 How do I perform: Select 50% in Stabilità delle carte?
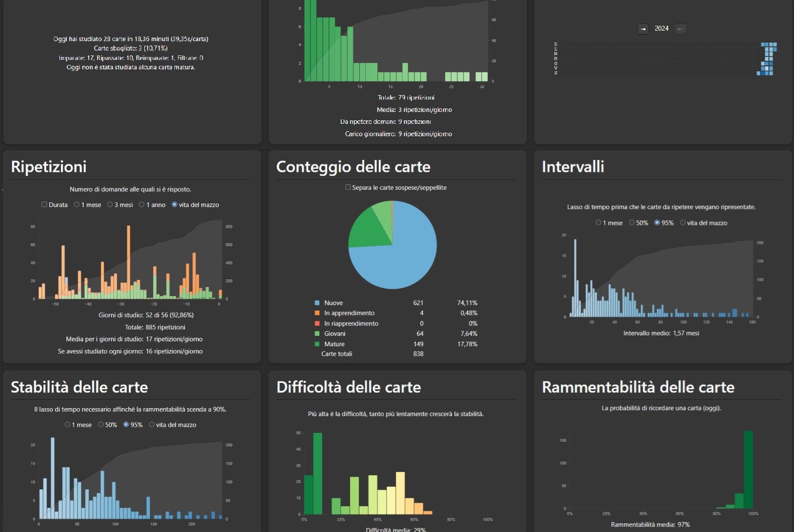pyautogui.click(x=101, y=425)
